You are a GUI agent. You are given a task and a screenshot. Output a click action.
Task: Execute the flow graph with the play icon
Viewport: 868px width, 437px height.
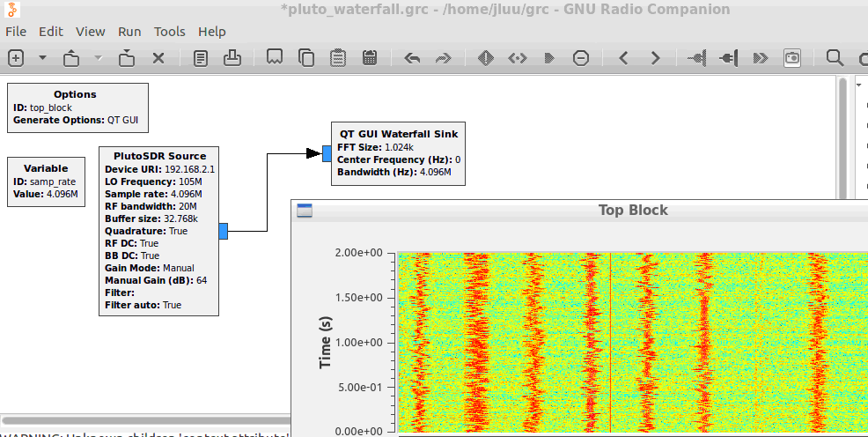pyautogui.click(x=549, y=57)
